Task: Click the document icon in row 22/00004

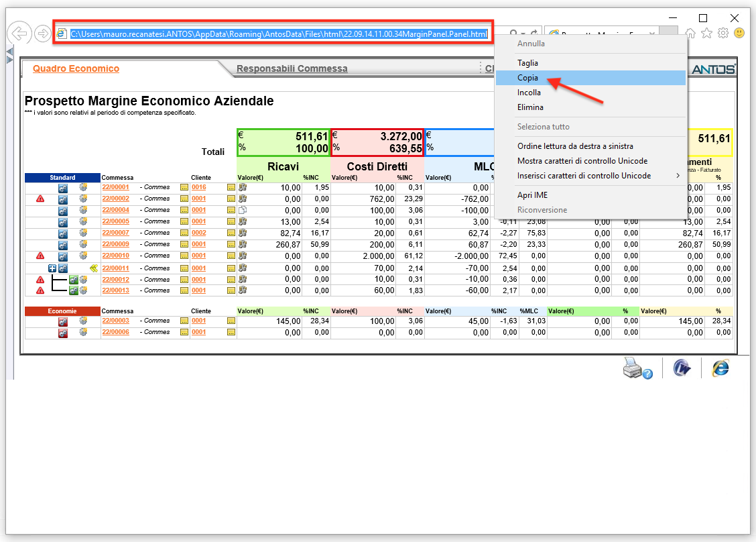Action: coord(243,210)
